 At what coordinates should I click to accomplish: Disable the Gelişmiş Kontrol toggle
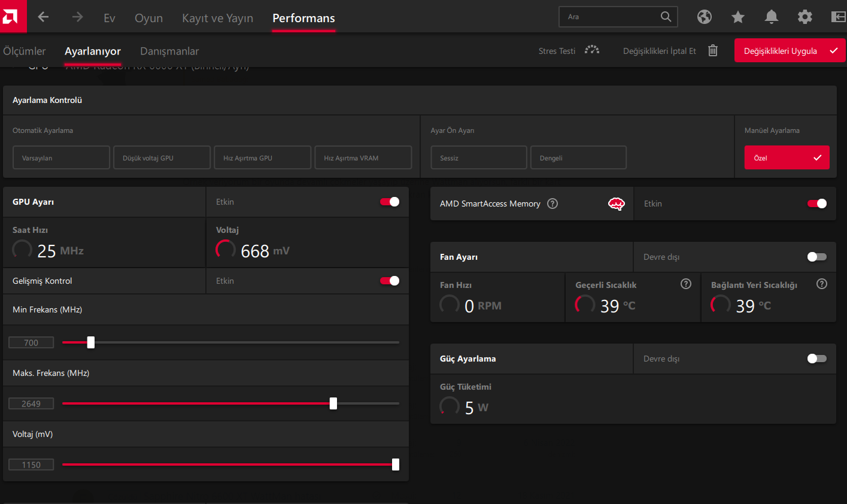point(390,281)
